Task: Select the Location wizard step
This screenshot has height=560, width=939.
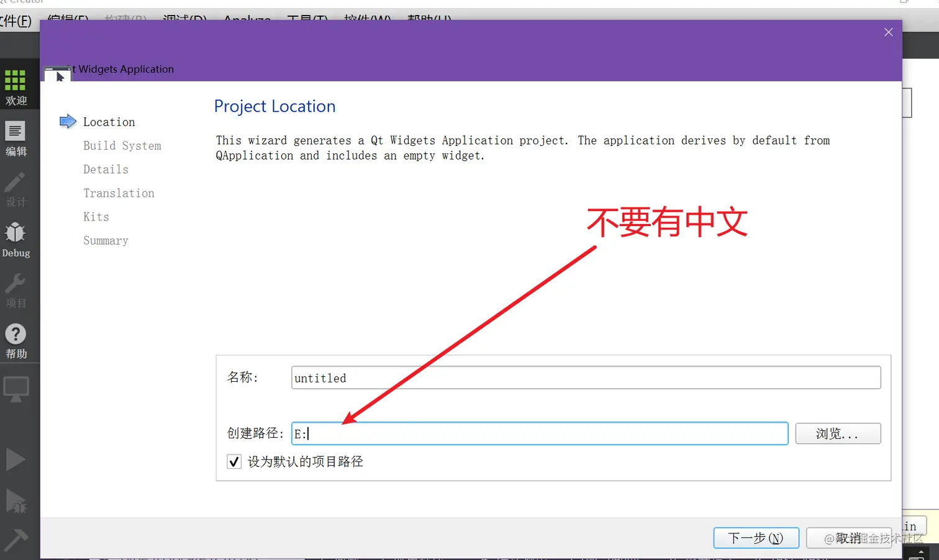Action: pos(109,122)
